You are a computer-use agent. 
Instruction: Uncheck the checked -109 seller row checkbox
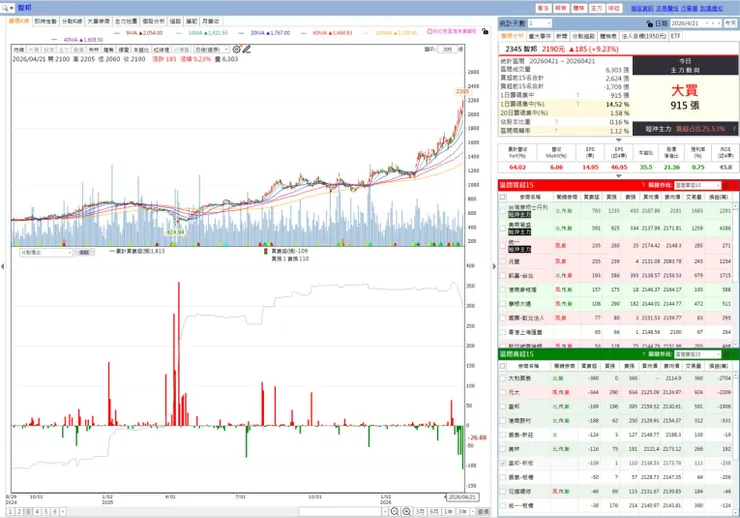(503, 463)
